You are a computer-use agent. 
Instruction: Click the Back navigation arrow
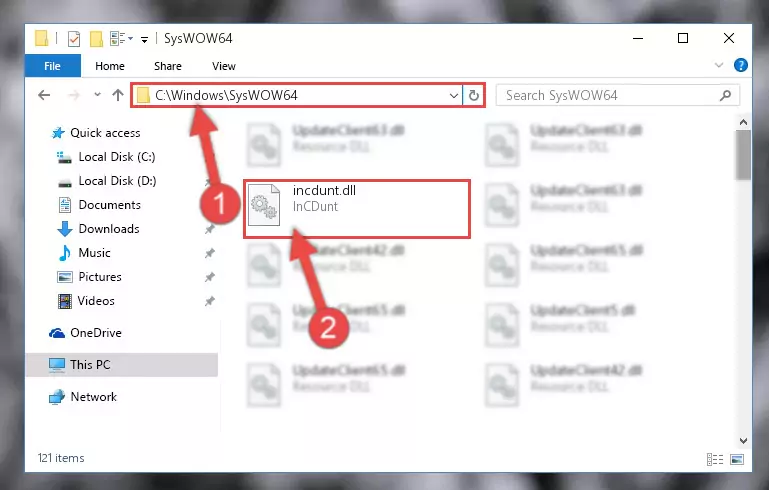(x=44, y=95)
